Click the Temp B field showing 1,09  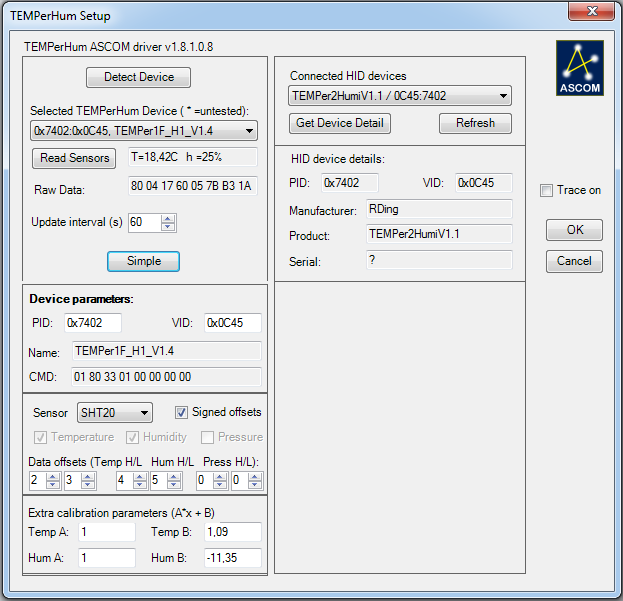pyautogui.click(x=233, y=531)
